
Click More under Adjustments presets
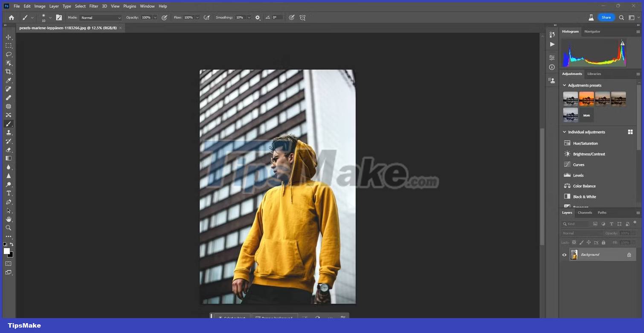(x=586, y=115)
